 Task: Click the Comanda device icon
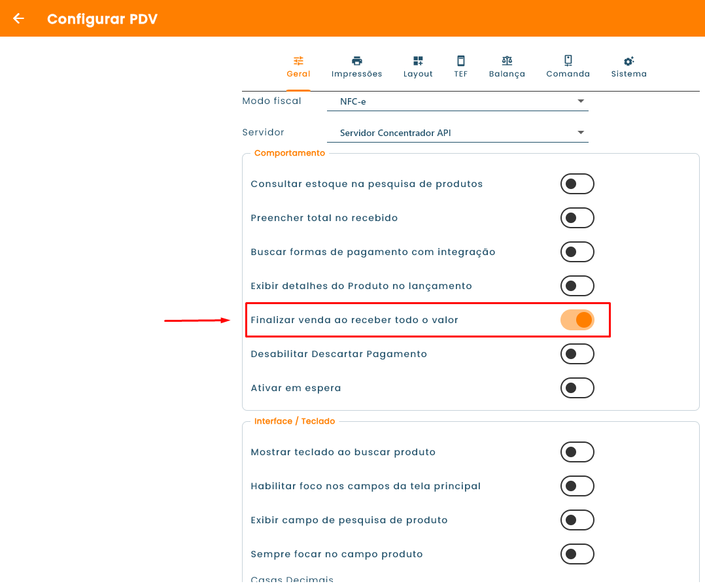(x=568, y=61)
